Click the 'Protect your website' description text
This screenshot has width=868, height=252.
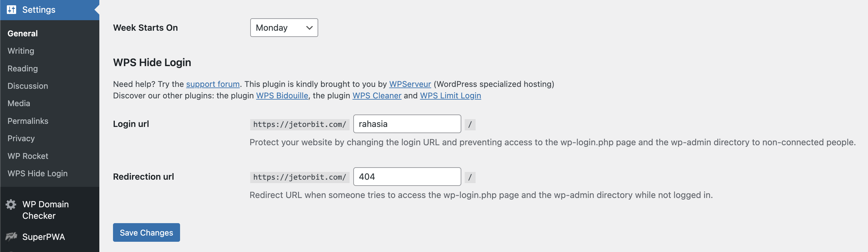[553, 142]
